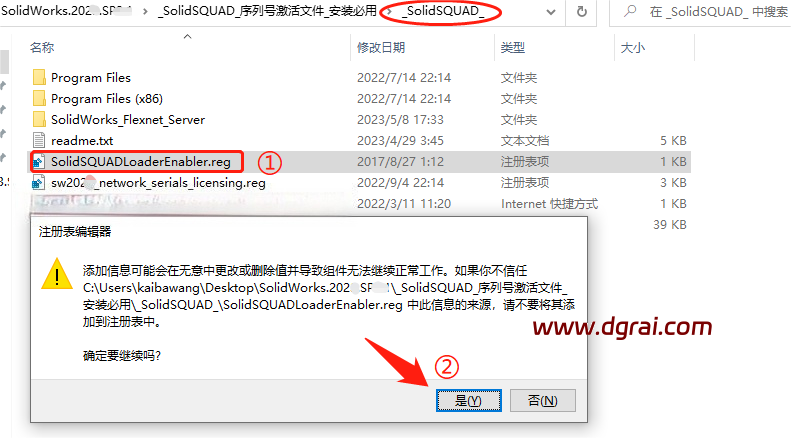791x438 pixels.
Task: Click the network_serials_licensing.reg file icon
Action: tap(38, 183)
